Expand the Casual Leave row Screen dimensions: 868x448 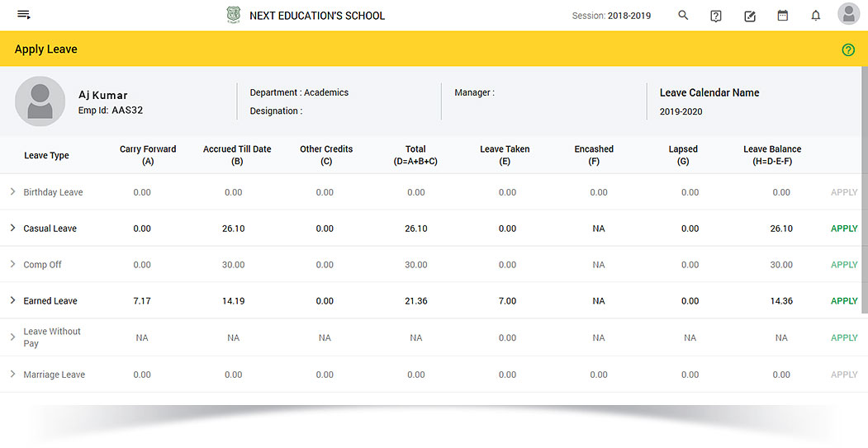(12, 228)
